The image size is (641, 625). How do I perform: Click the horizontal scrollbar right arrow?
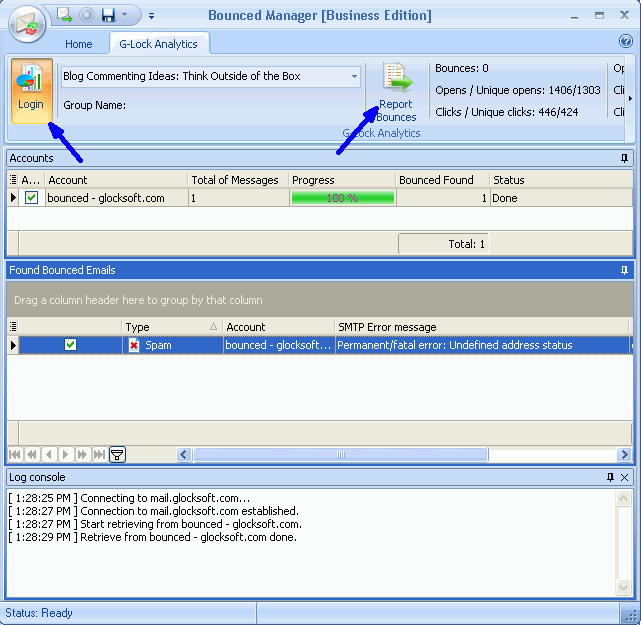(x=624, y=455)
